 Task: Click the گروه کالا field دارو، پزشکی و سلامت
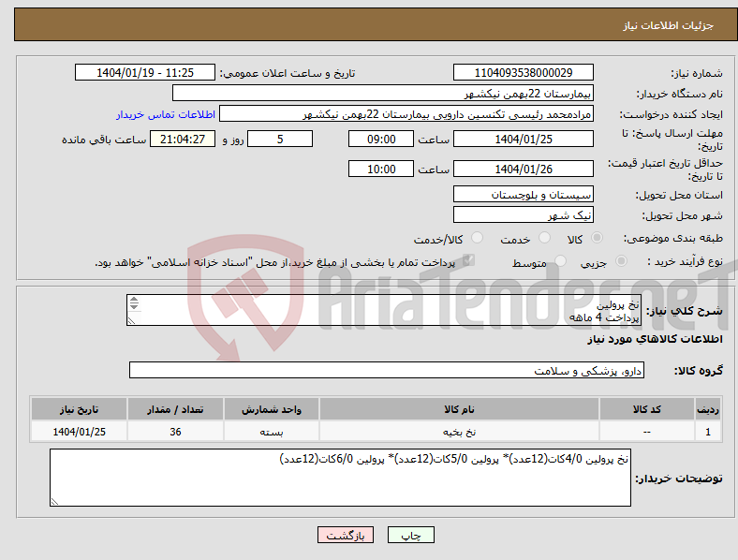[387, 370]
